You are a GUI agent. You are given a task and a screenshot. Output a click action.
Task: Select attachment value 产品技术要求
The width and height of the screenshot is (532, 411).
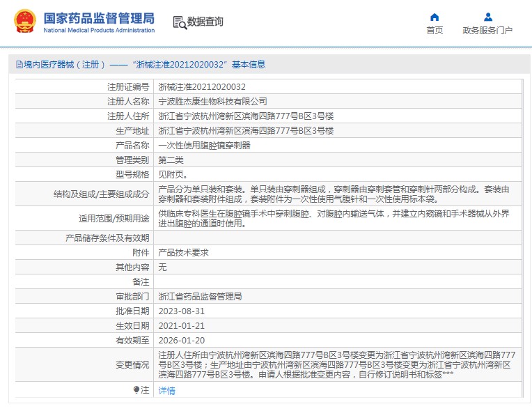click(x=184, y=252)
